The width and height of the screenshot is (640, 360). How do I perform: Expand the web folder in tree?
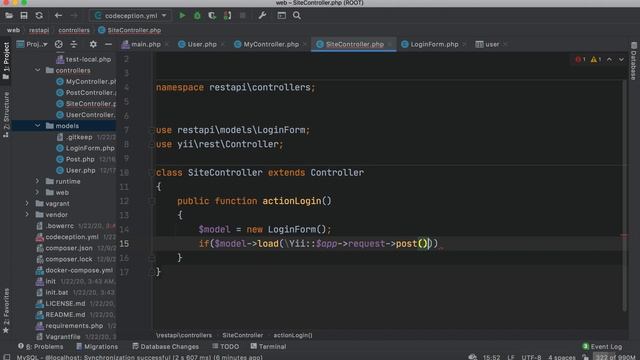point(38,192)
